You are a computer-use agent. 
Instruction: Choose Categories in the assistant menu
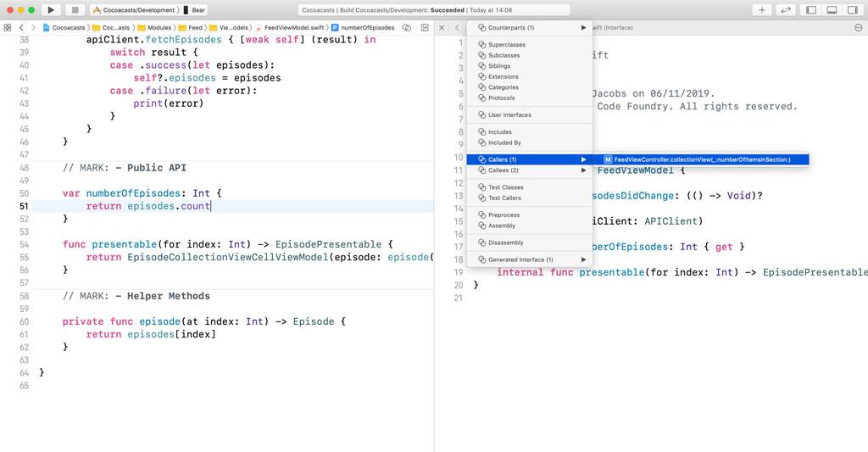point(530,87)
